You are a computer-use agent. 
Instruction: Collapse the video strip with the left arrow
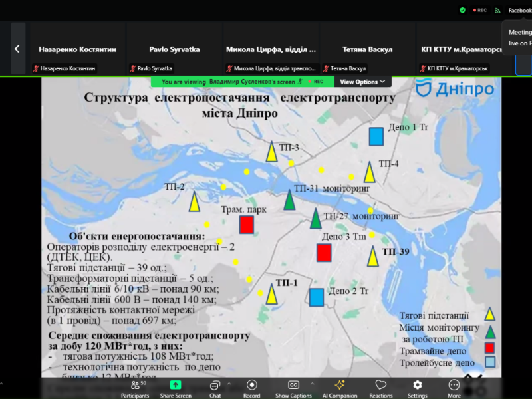click(16, 48)
